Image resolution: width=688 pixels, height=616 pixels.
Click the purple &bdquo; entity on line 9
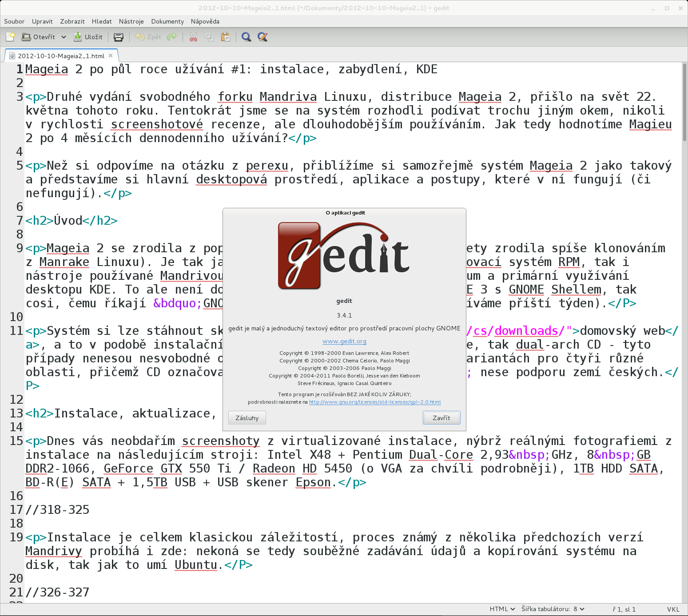(x=178, y=303)
